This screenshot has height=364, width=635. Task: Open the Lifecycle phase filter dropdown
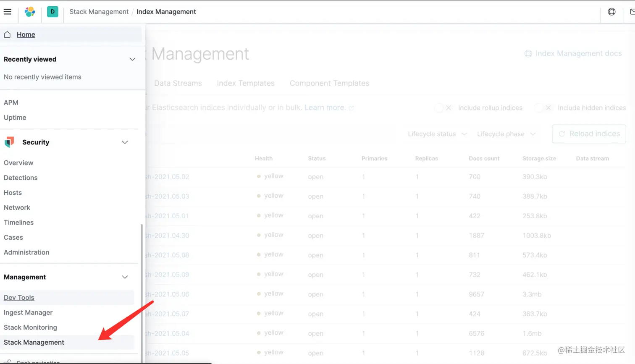[x=506, y=134]
